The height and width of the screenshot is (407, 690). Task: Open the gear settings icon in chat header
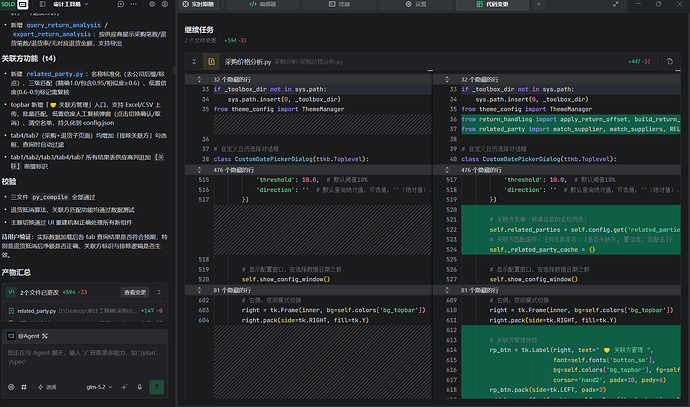pos(152,4)
